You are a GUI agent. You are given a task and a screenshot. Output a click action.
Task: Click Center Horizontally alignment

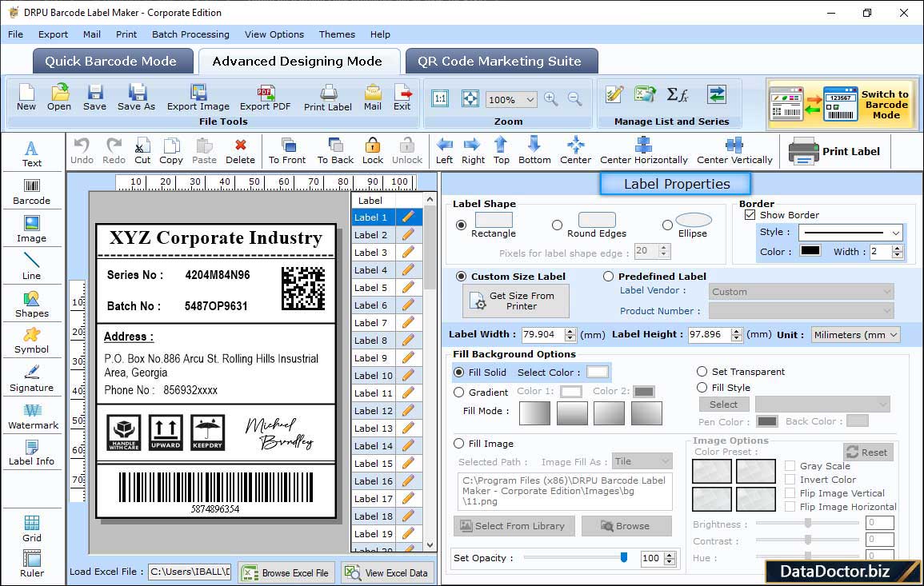[x=643, y=151]
